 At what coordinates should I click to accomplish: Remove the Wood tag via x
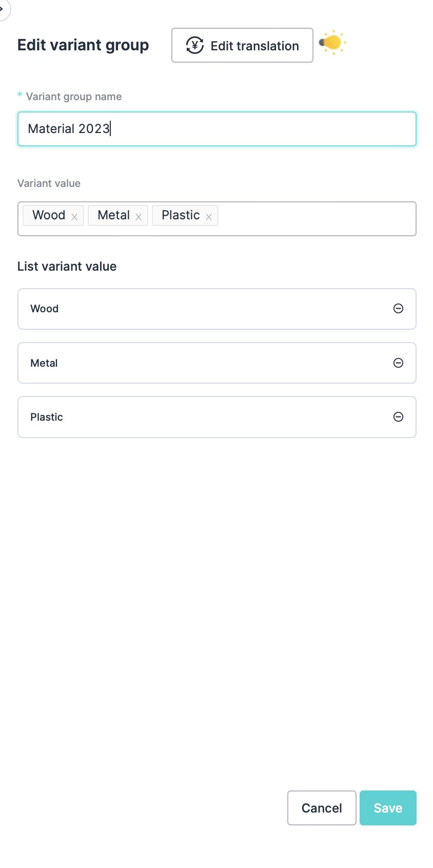[74, 217]
